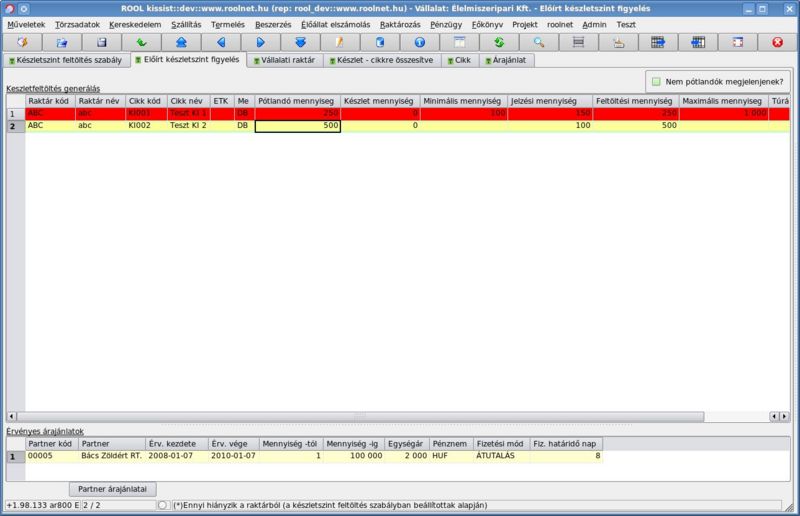Screen dimensions: 800x516
Task: Click the magnifying glass search icon
Action: 538,42
